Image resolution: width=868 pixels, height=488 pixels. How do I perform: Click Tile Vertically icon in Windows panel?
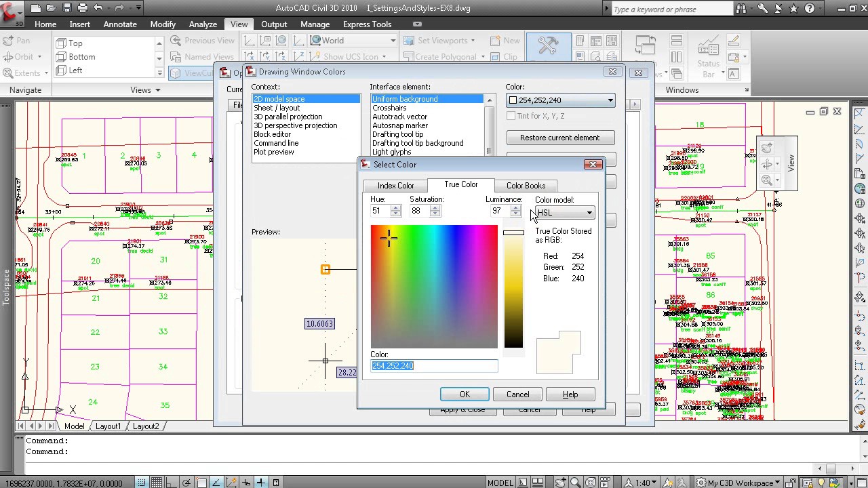coord(676,57)
